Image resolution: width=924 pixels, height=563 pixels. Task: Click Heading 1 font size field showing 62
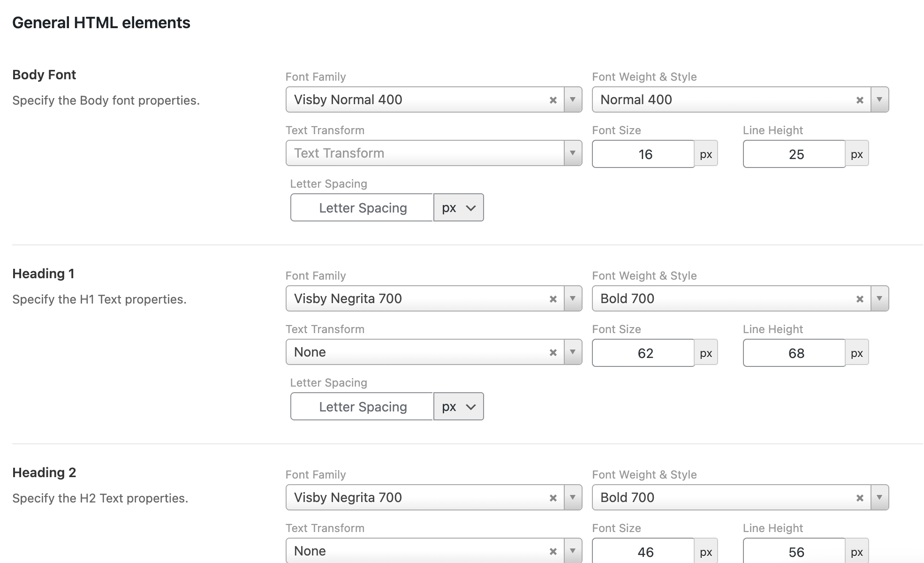point(643,353)
